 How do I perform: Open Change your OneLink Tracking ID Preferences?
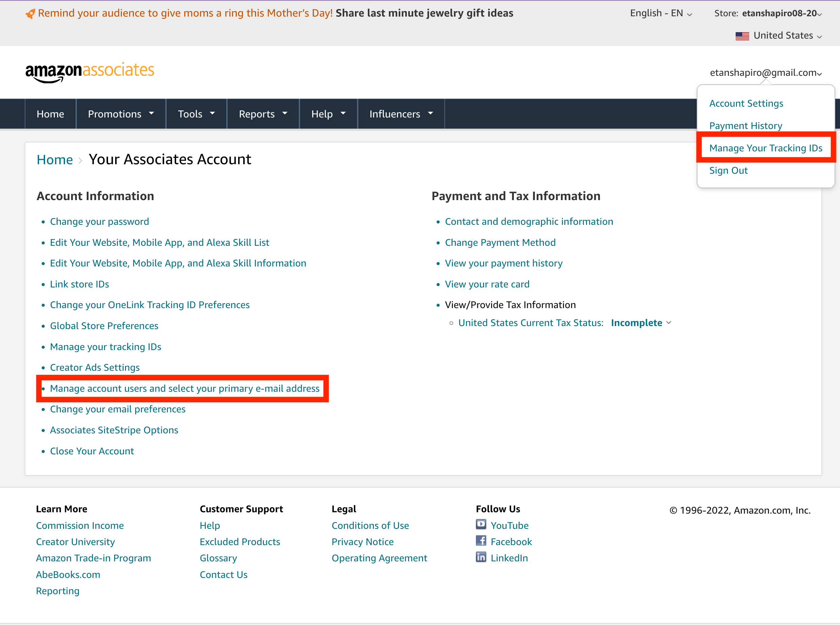coord(150,305)
